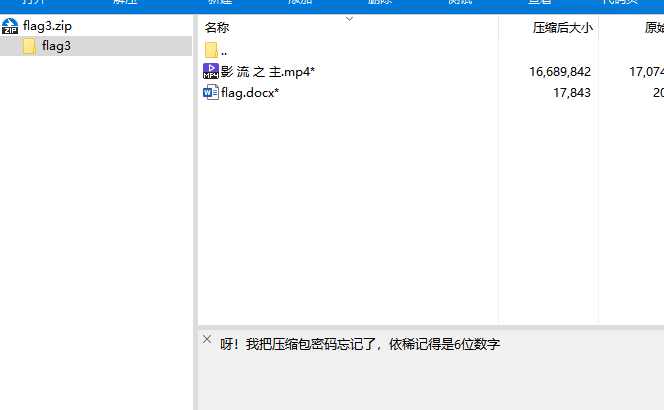Click the 16,689,842 compressed size cell
The width and height of the screenshot is (664, 410).
click(560, 72)
